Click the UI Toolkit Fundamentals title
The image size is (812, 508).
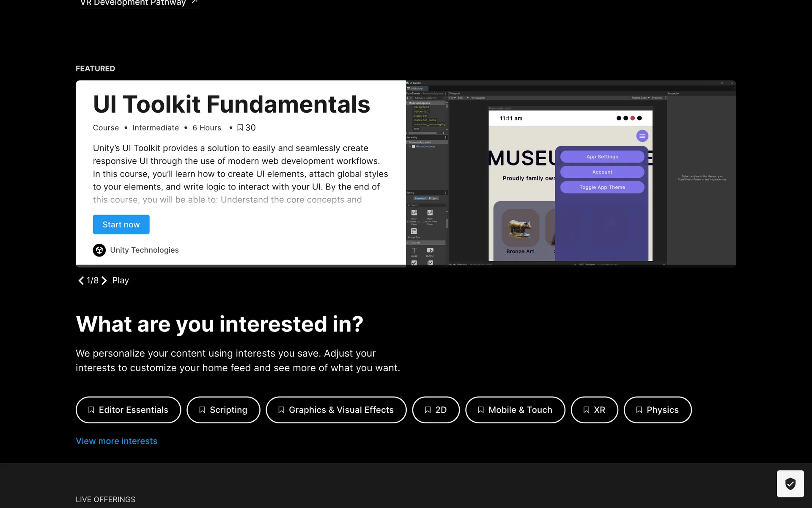coord(231,104)
